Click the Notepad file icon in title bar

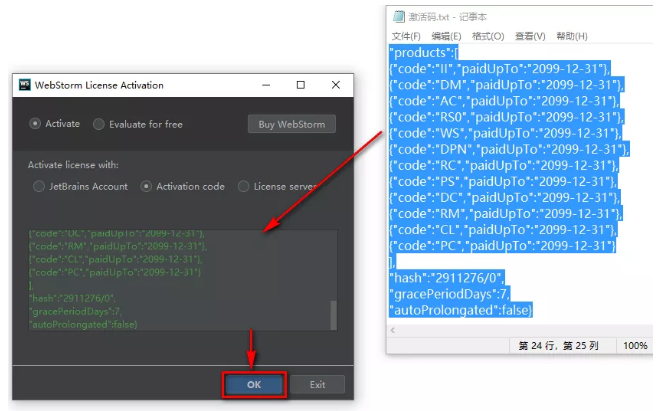(398, 17)
